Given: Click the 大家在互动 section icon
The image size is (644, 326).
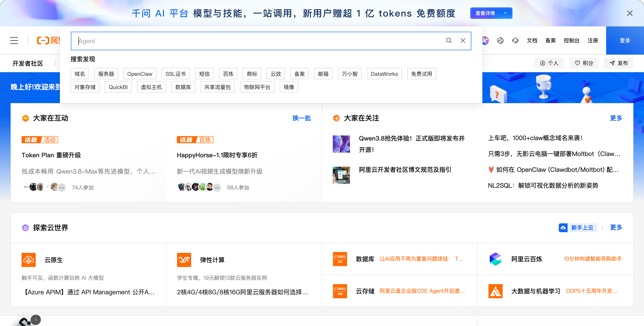Looking at the screenshot, I should 26,118.
